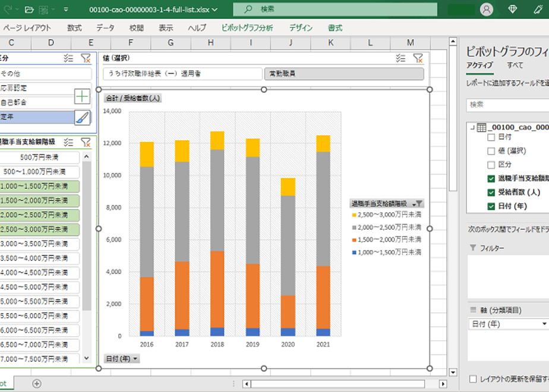Enable レイアウトの更新を保留する checkbox
The image size is (549, 392).
(473, 379)
